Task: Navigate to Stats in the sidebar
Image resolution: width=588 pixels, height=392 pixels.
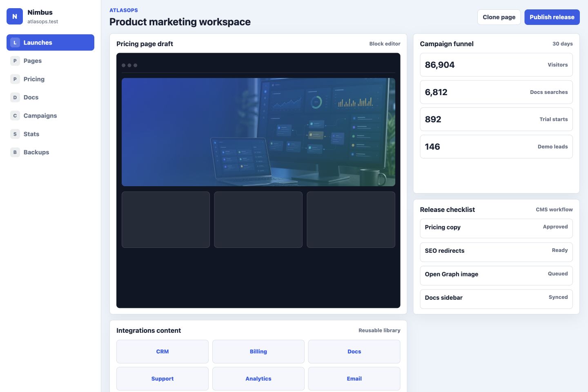Action: pyautogui.click(x=50, y=134)
